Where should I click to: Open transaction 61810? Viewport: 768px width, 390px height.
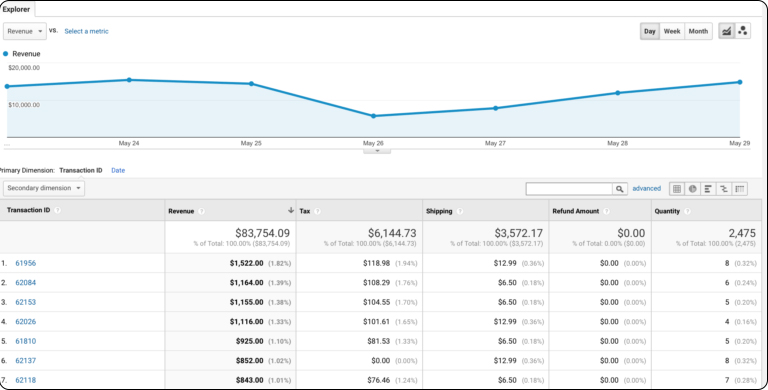click(x=25, y=341)
